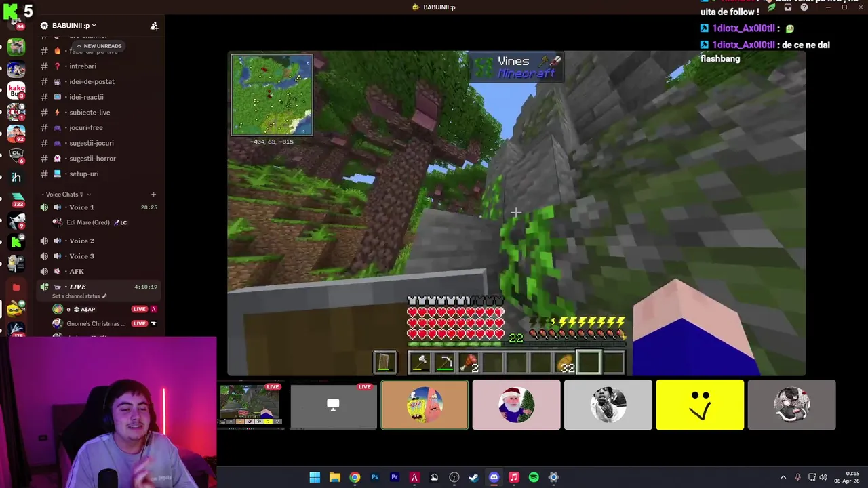Open Photoshop from taskbar
The image size is (868, 488).
[x=374, y=477]
